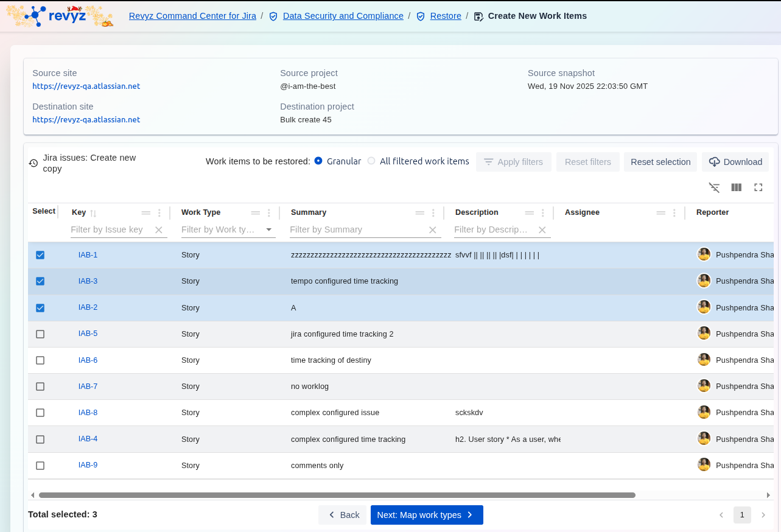Select the checkbox for IAB-5
Screen dimensions: 781x532
tap(40, 334)
